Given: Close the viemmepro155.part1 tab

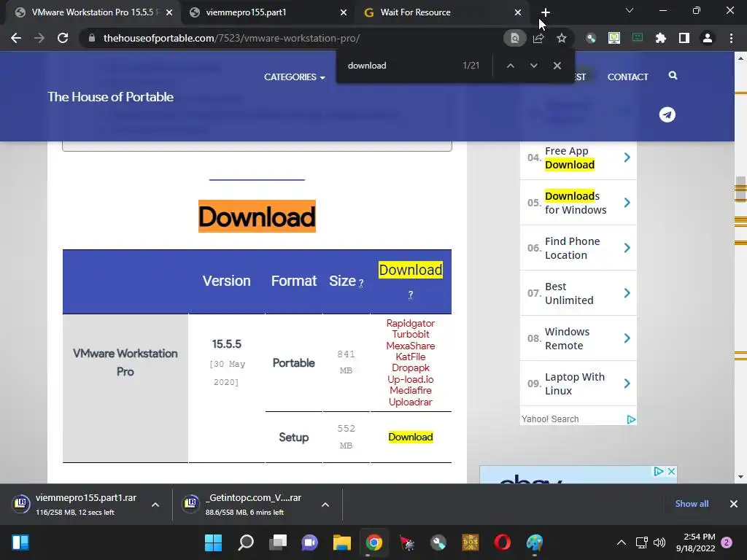Looking at the screenshot, I should [344, 12].
